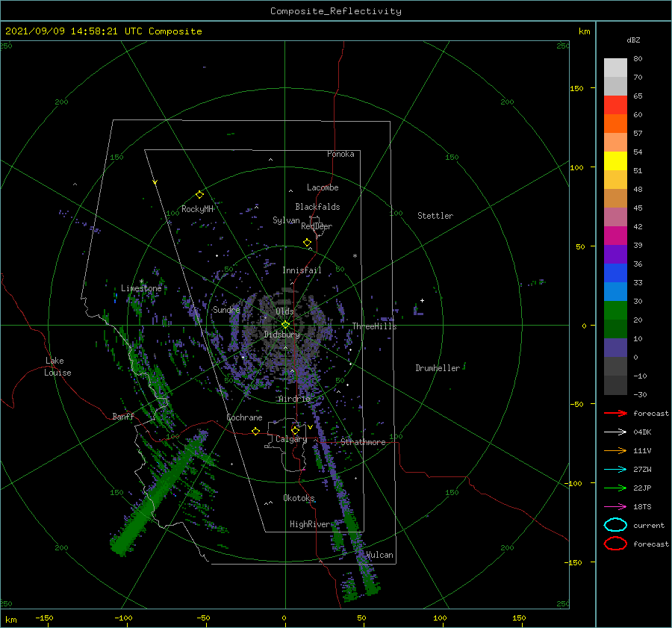Select the white 04DK arrow in legend

(615, 432)
